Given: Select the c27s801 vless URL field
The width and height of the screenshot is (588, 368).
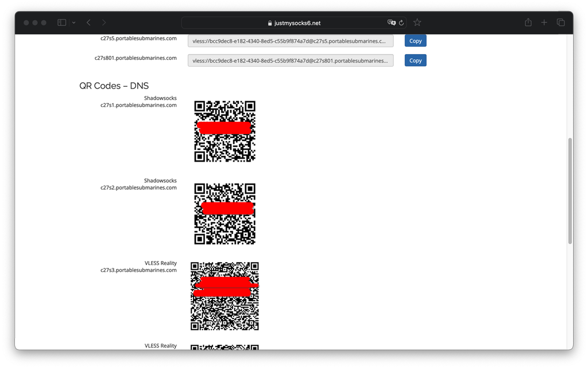Looking at the screenshot, I should [x=291, y=60].
